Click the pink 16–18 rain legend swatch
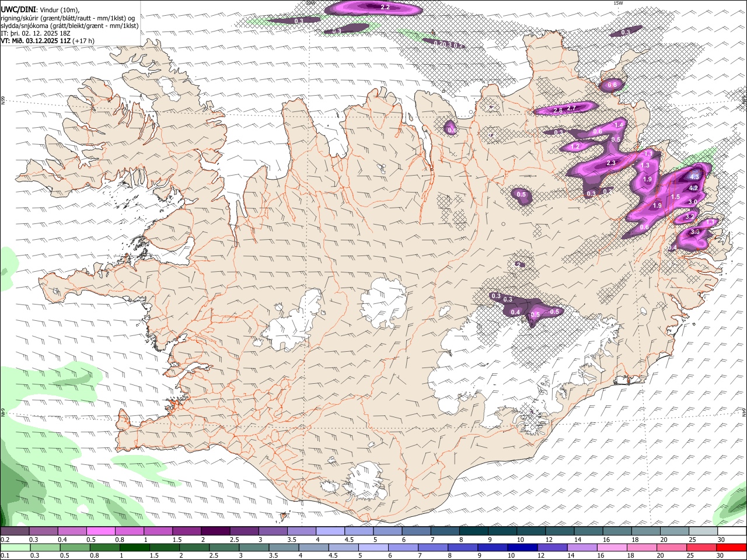Viewport: 747px width, 560px height. pyautogui.click(x=611, y=548)
